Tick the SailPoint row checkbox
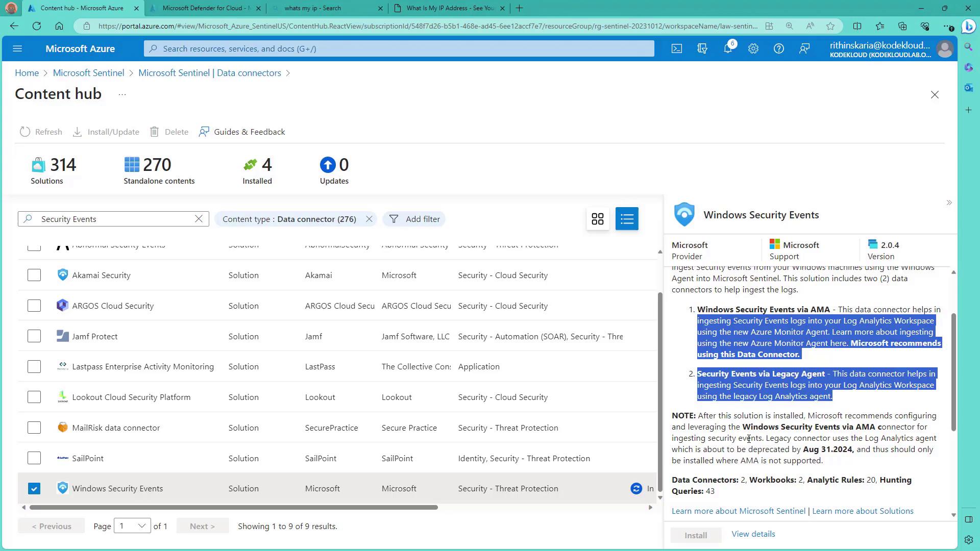 pyautogui.click(x=34, y=458)
